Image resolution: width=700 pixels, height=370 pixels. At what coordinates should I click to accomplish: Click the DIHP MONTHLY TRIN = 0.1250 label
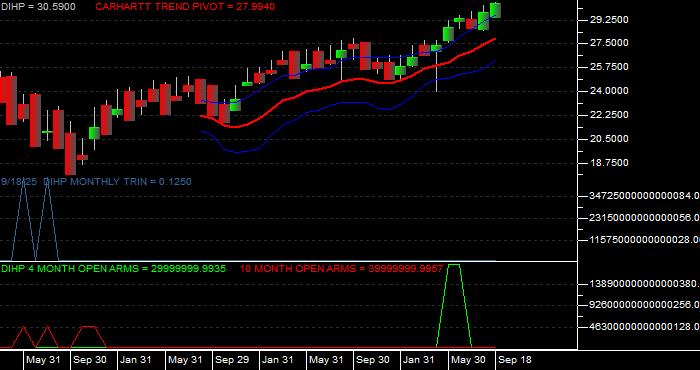click(117, 182)
